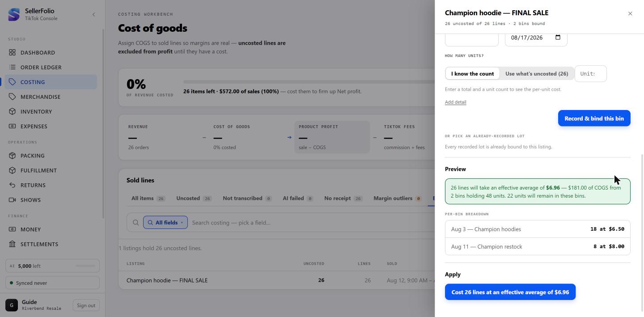
Task: Select the Aug 11 — Champion restock bin row
Action: (x=538, y=246)
